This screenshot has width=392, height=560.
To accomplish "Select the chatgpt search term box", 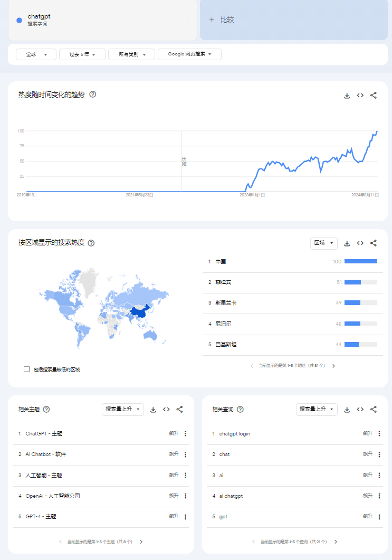I will [102, 20].
